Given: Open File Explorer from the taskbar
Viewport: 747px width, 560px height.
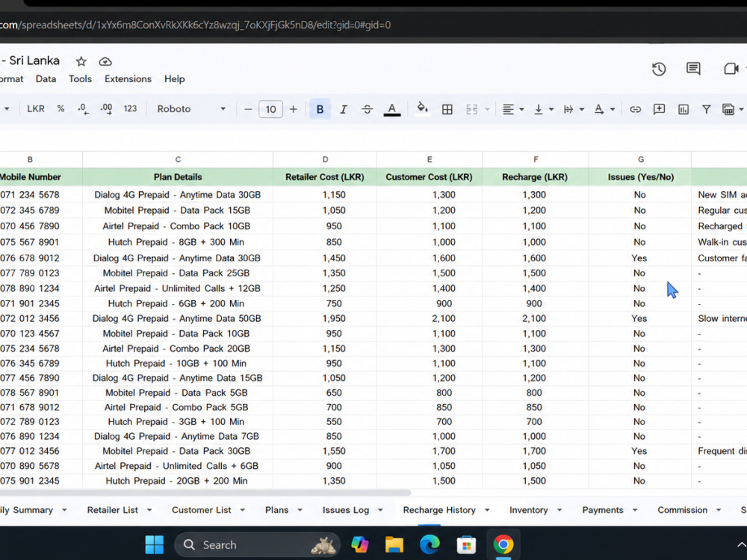Looking at the screenshot, I should click(x=394, y=544).
